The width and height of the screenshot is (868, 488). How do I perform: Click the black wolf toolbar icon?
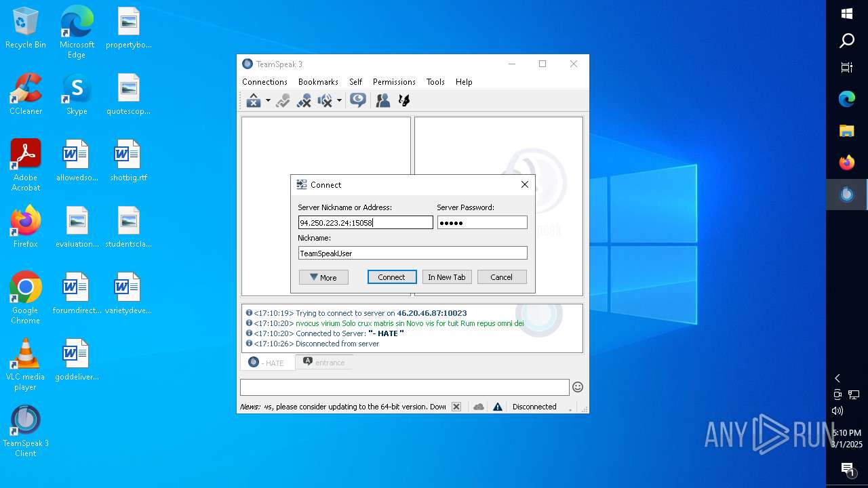(404, 100)
